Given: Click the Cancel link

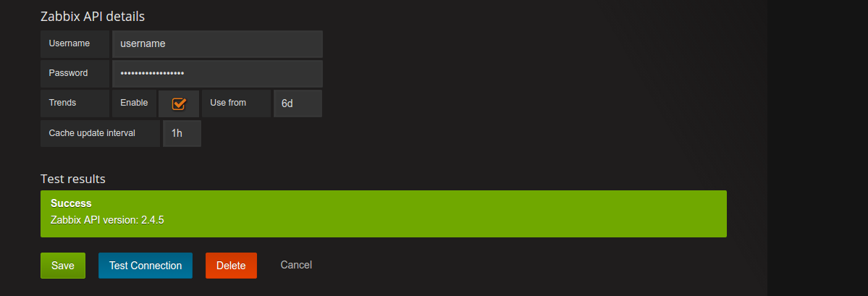Looking at the screenshot, I should (x=296, y=265).
